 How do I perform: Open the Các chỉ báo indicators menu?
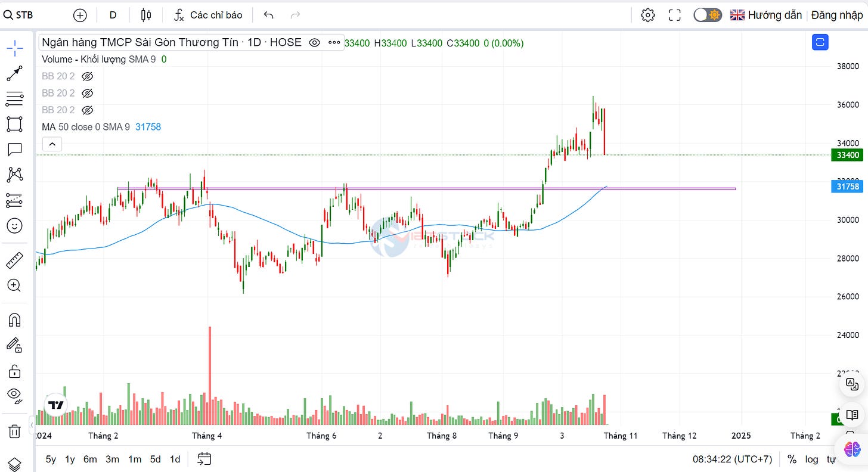(x=208, y=15)
